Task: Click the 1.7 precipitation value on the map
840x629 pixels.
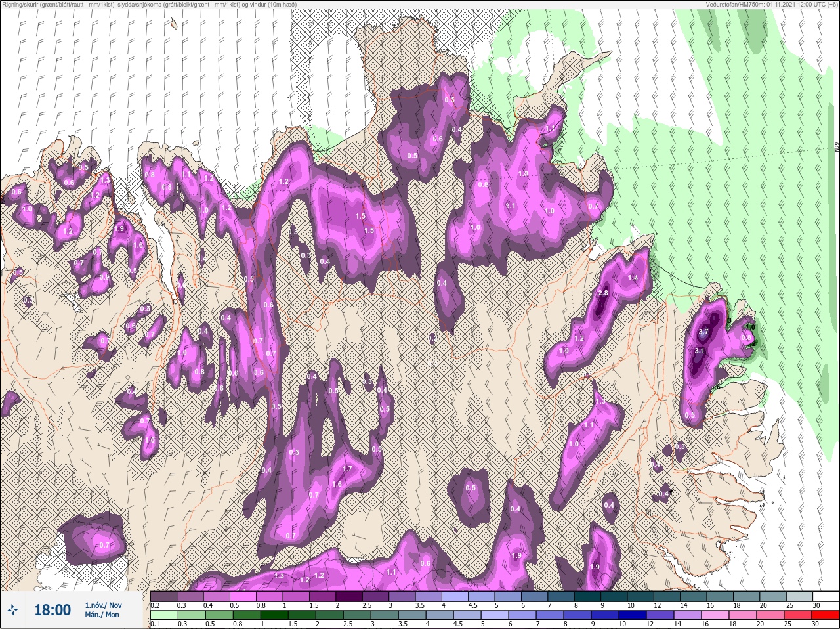Action: [x=347, y=469]
